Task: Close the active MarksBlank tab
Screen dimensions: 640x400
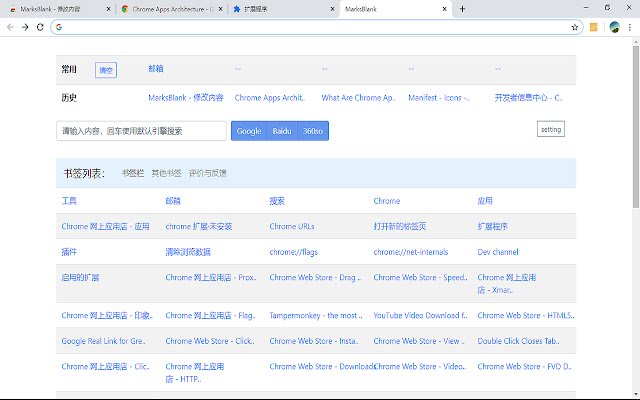Action: click(444, 9)
